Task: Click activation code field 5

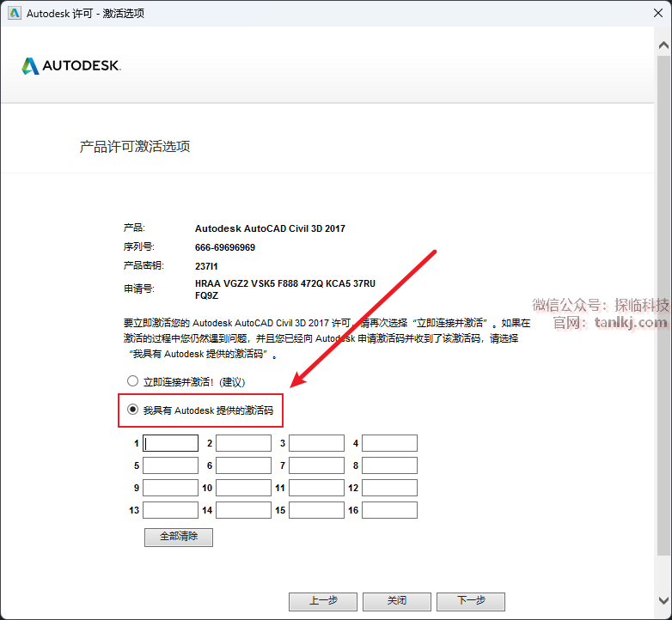Action: [170, 465]
